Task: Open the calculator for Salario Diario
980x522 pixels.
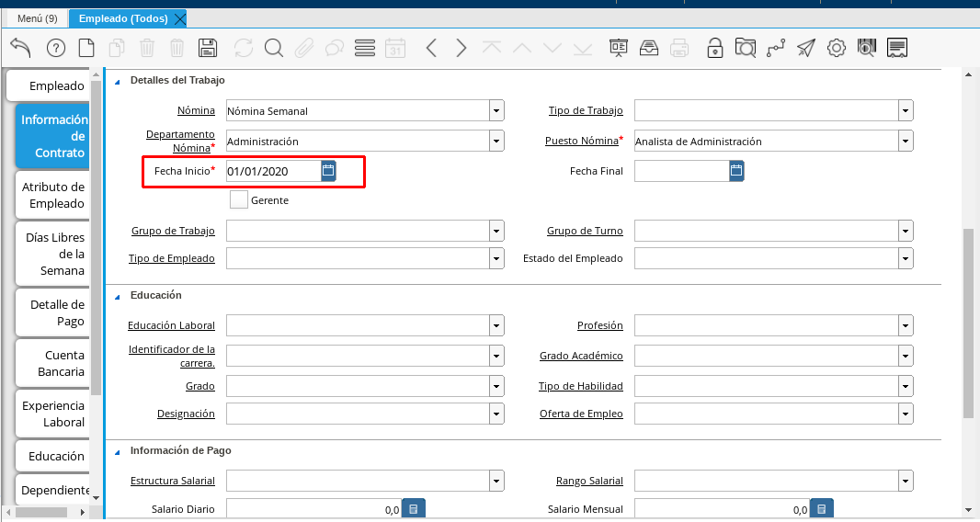Action: [414, 509]
